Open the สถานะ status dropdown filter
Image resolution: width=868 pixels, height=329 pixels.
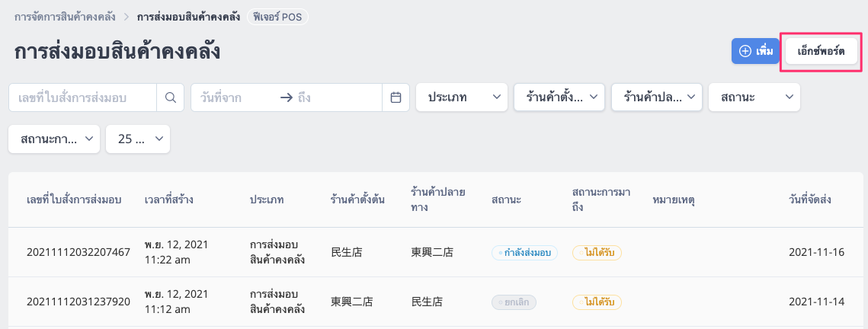(x=754, y=97)
